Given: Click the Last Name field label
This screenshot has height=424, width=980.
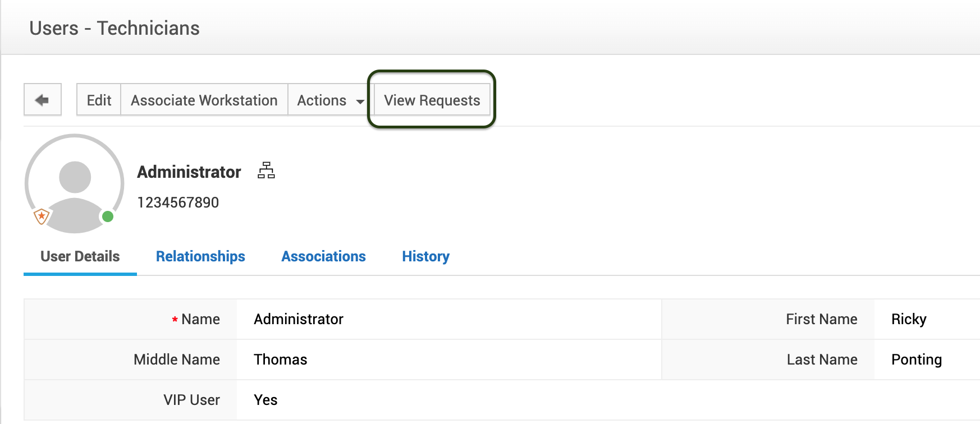Looking at the screenshot, I should tap(822, 360).
